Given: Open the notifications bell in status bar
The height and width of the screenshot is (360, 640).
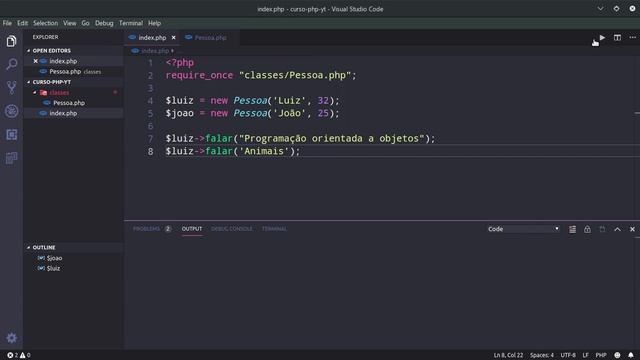Looking at the screenshot, I should click(631, 355).
